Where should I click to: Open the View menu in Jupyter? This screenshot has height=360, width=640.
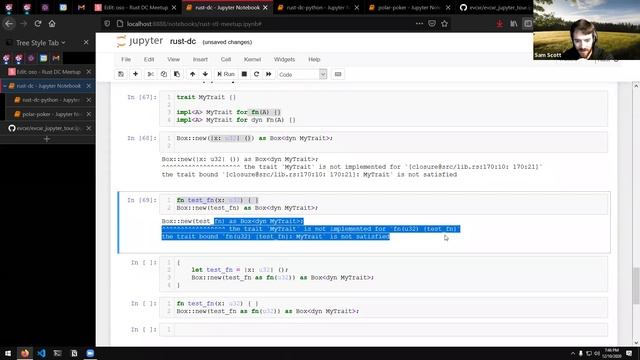click(173, 60)
